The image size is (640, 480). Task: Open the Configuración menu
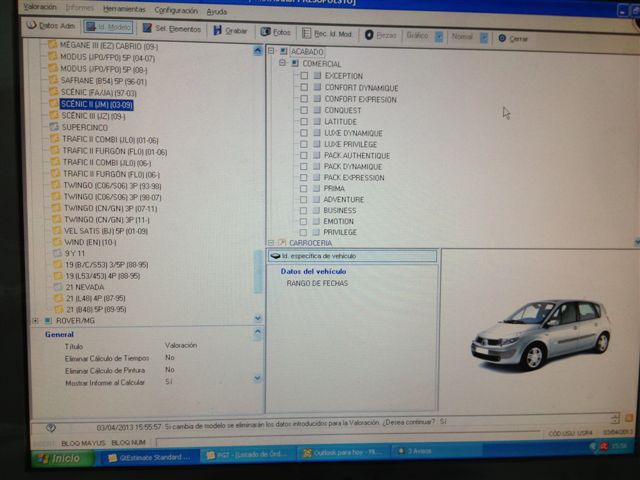[176, 10]
